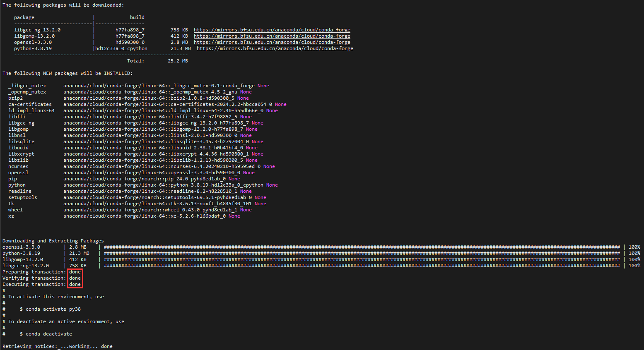Click 'libnsl' package name
644x350 pixels.
[17, 135]
